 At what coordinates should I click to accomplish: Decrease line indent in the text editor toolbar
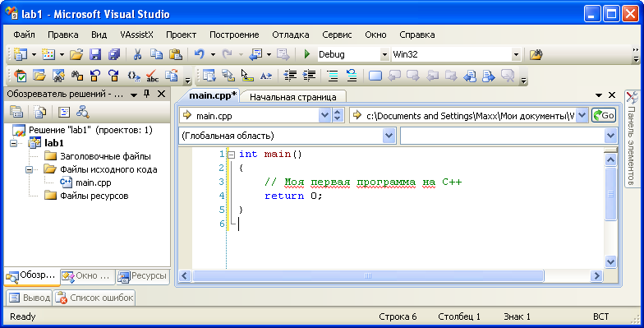[290, 76]
